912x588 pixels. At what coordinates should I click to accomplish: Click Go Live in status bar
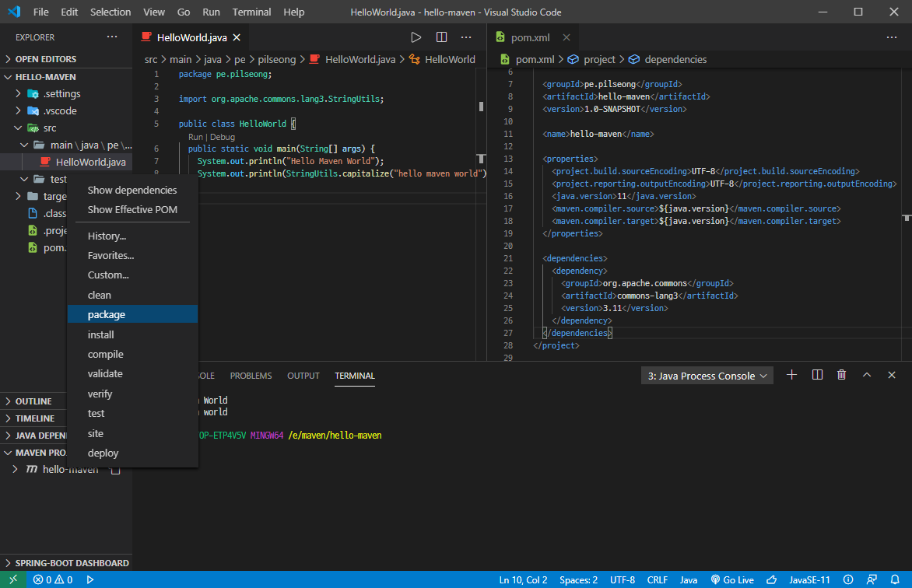tap(732, 580)
